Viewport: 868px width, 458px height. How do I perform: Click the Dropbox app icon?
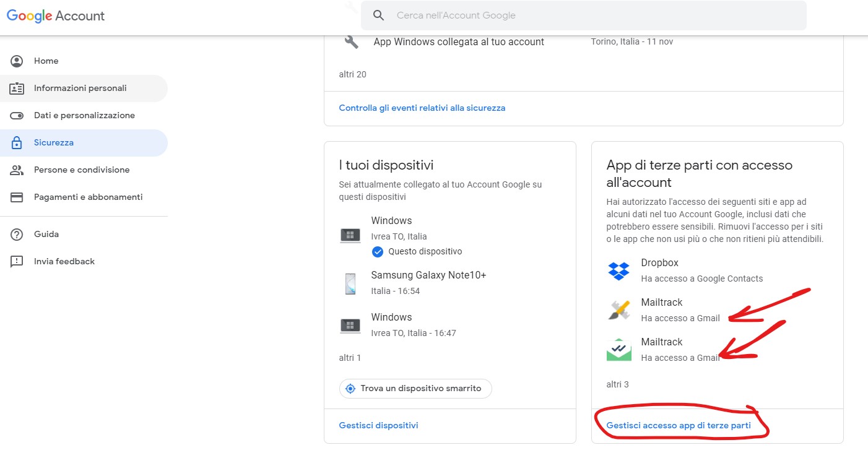click(x=618, y=270)
